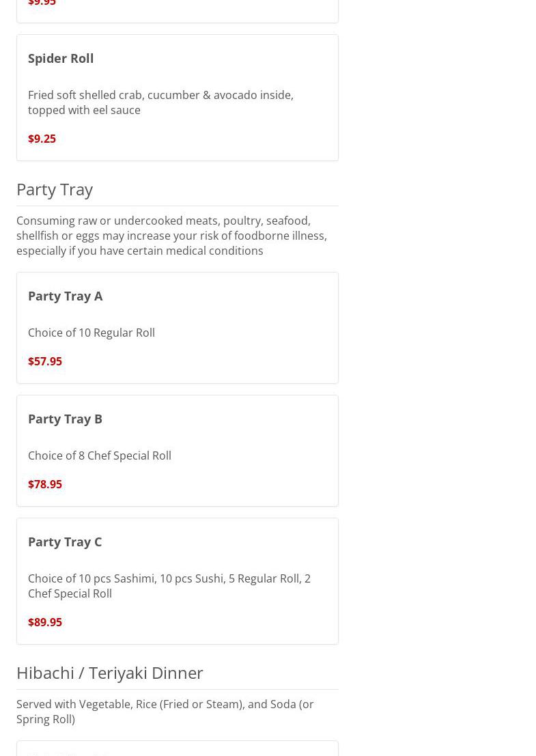Open the Party Tray A item title
This screenshot has width=536, height=756.
pyautogui.click(x=65, y=296)
